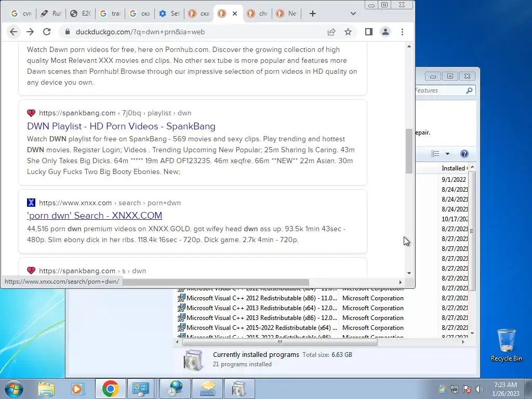The width and height of the screenshot is (532, 399).
Task: Click program list scroll-down arrow in Control Panel
Action: 472,334
